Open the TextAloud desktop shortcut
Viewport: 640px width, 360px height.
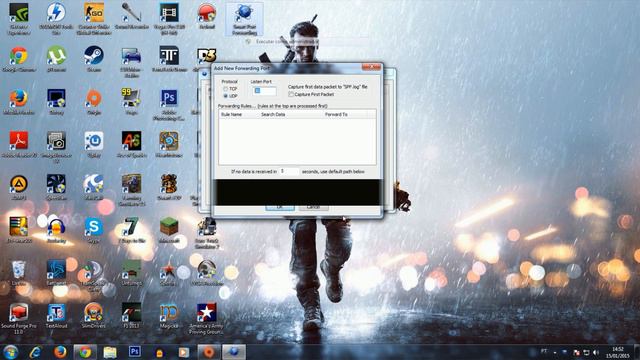click(x=56, y=316)
